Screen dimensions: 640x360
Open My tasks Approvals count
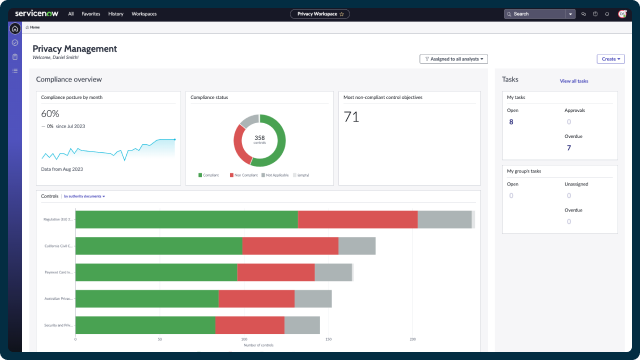tap(569, 122)
